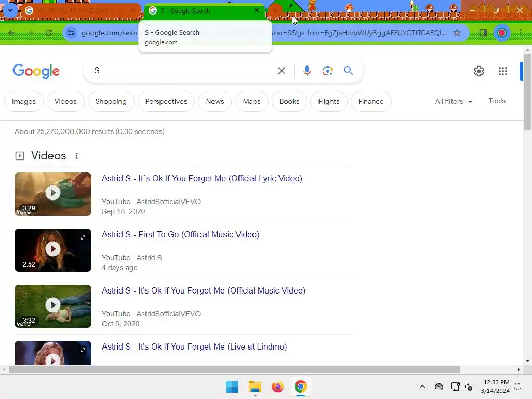Open a new tab with plus button
Screen dimensions: 532x399
tap(274, 10)
